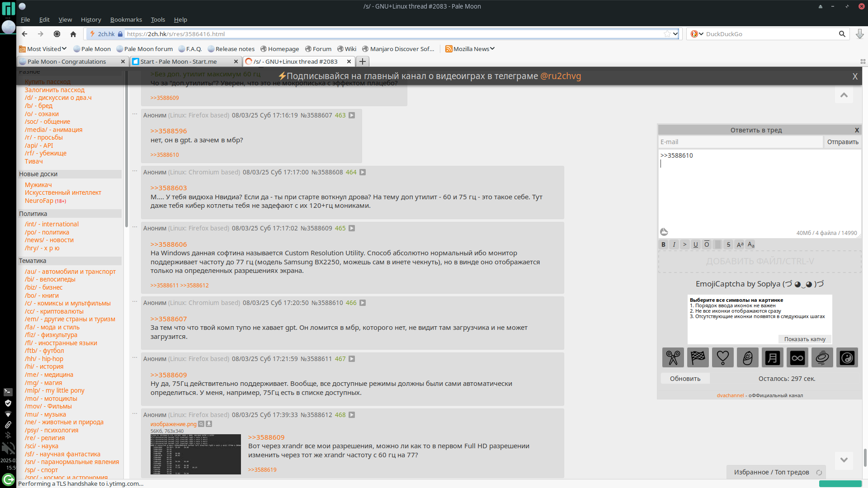
Task: Apply bold formatting in reply form
Action: coord(663,244)
